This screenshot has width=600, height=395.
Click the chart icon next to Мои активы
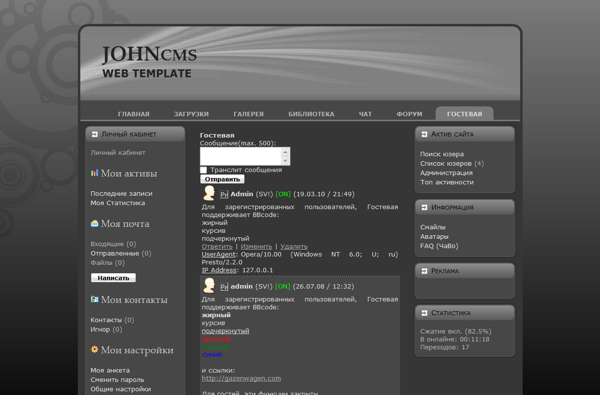pyautogui.click(x=95, y=173)
